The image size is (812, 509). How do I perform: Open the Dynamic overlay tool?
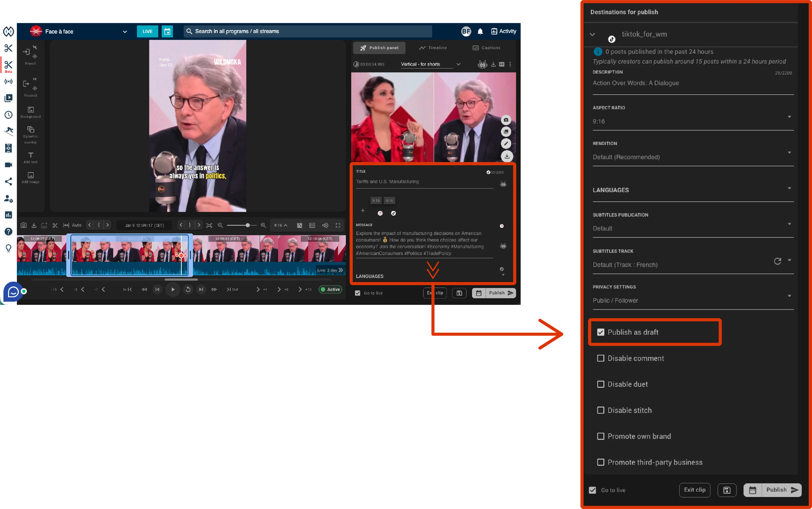pos(31,130)
